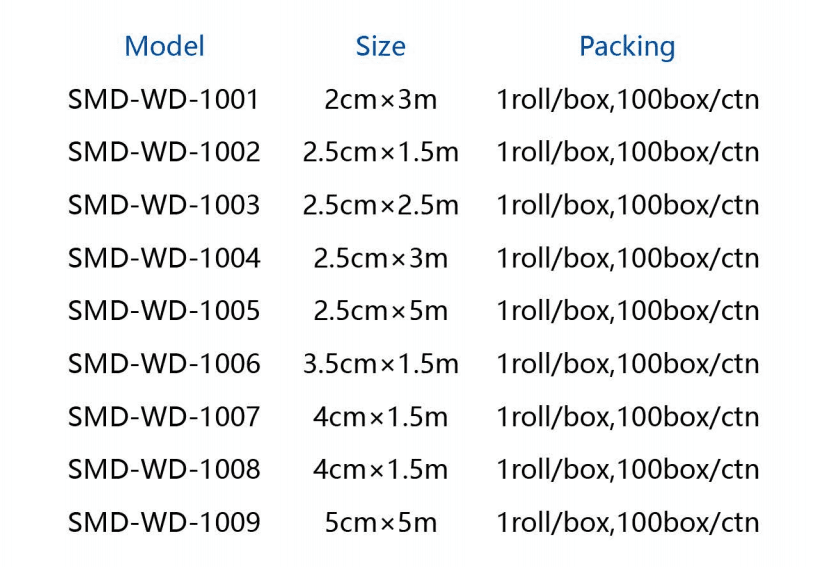Click the 2.5cm×5m size cell
The width and height of the screenshot is (839, 567).
380,311
